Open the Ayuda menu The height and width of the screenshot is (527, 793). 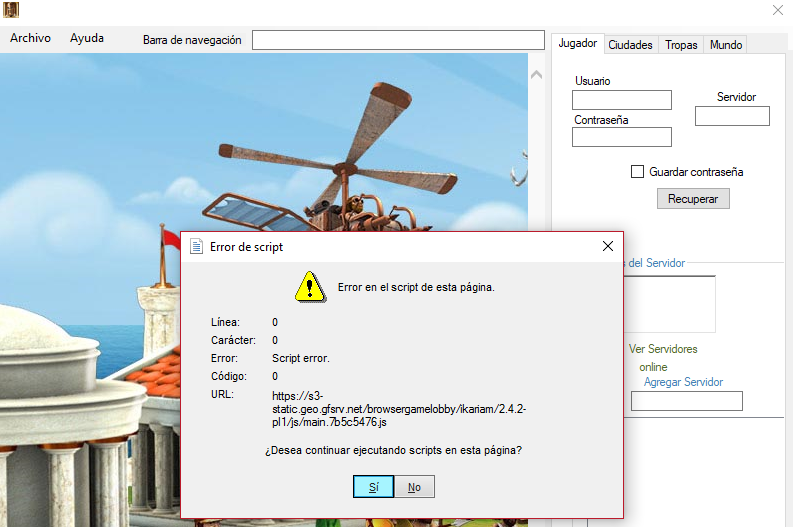pyautogui.click(x=87, y=38)
